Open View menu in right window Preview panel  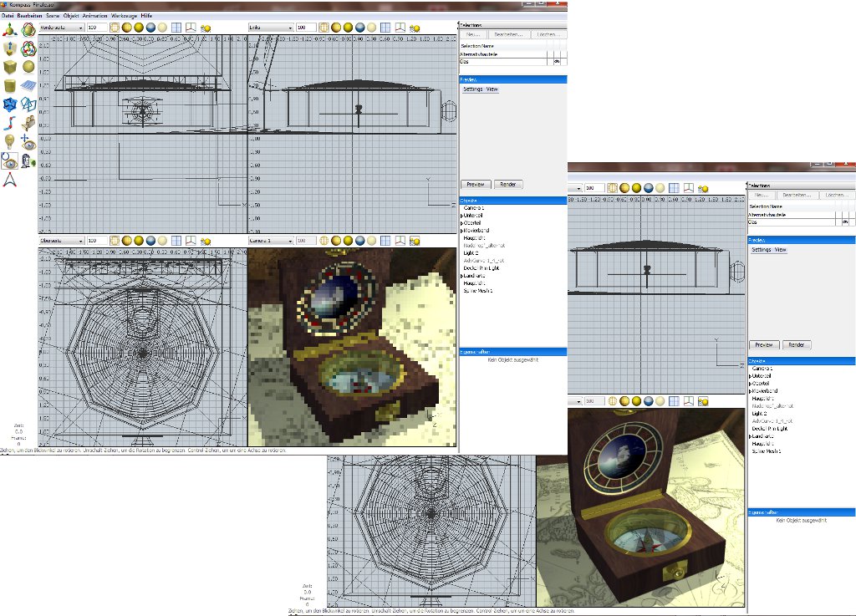coord(780,249)
